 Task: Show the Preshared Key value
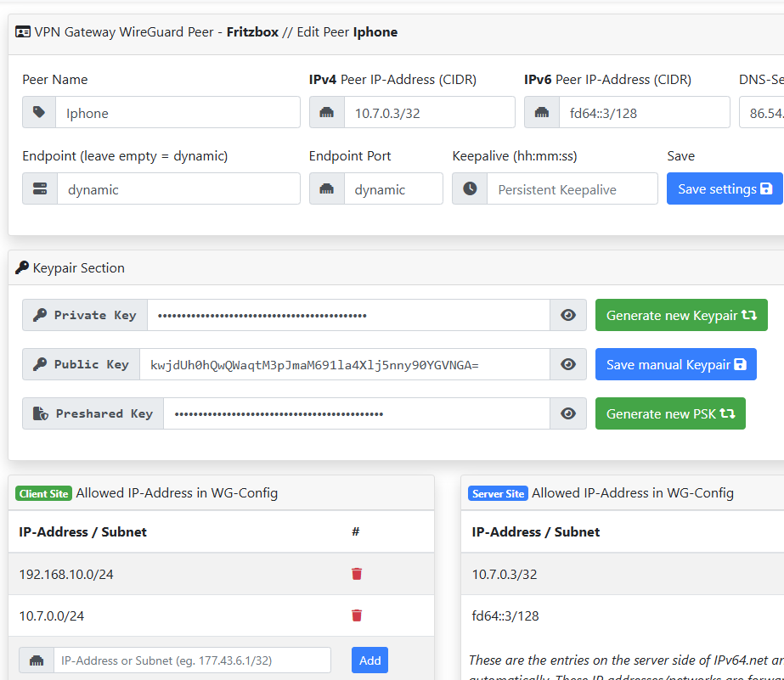point(568,413)
